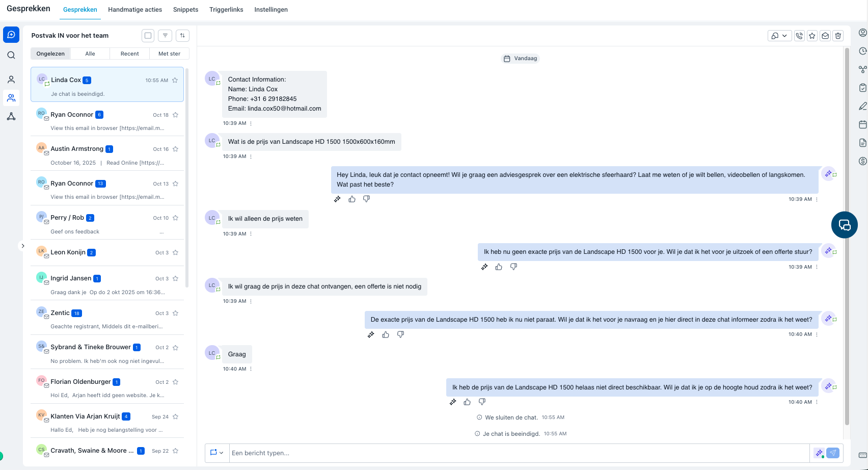This screenshot has width=868, height=470.
Task: Open the payments dollar icon in the right sidebar
Action: [862, 161]
